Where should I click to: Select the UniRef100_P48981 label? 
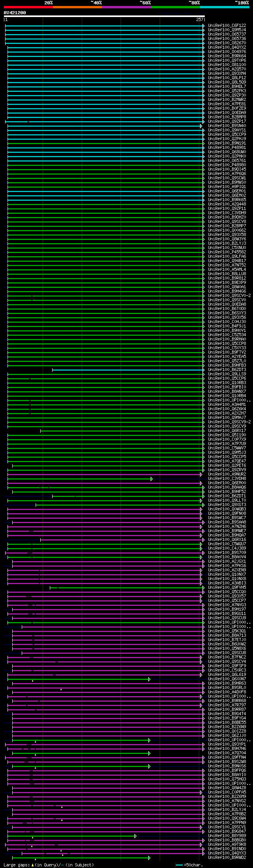(x=227, y=147)
